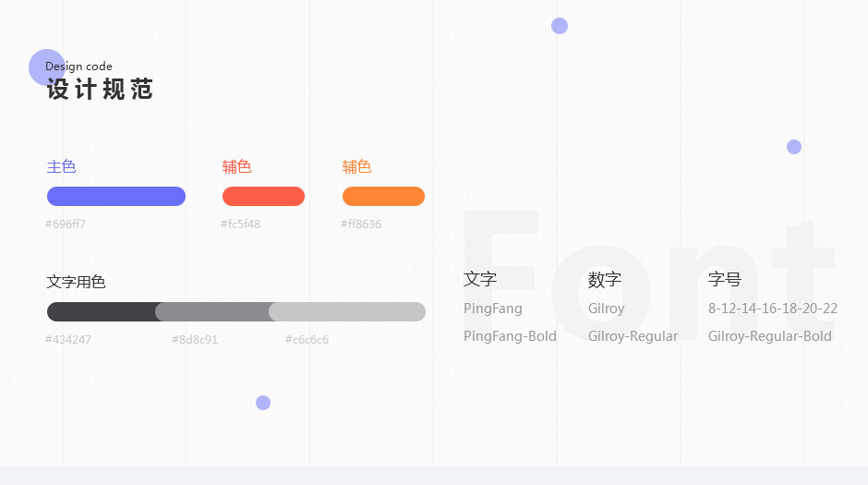Screen dimensions: 868x485
Task: Choose the light gray #c6c6c6 segment
Action: (x=347, y=311)
